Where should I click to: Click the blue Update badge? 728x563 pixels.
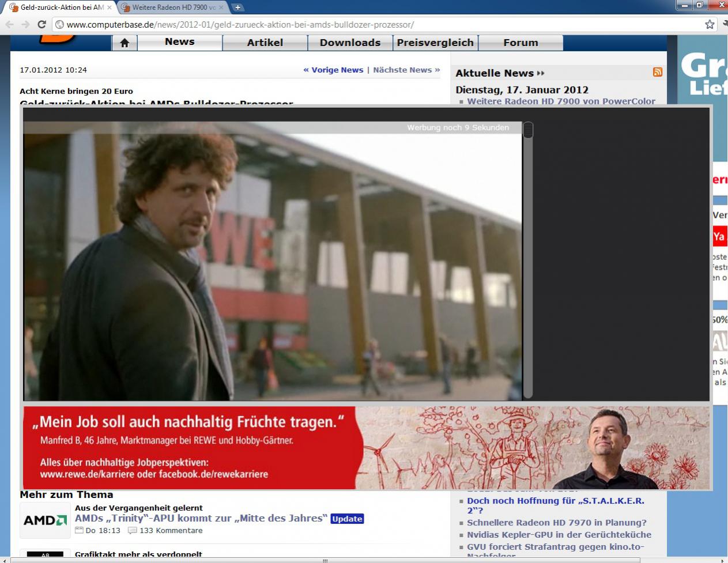(x=347, y=519)
